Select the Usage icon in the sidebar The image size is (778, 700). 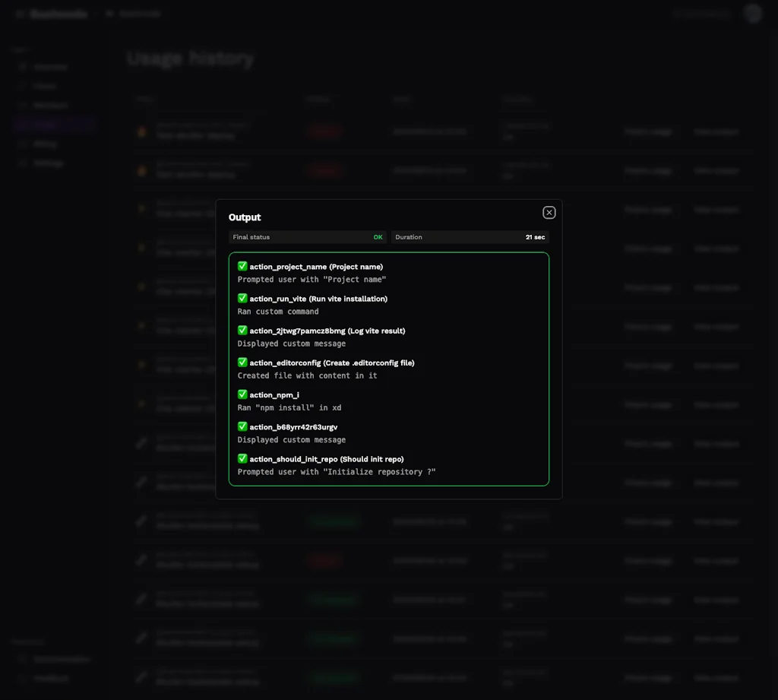[x=23, y=125]
